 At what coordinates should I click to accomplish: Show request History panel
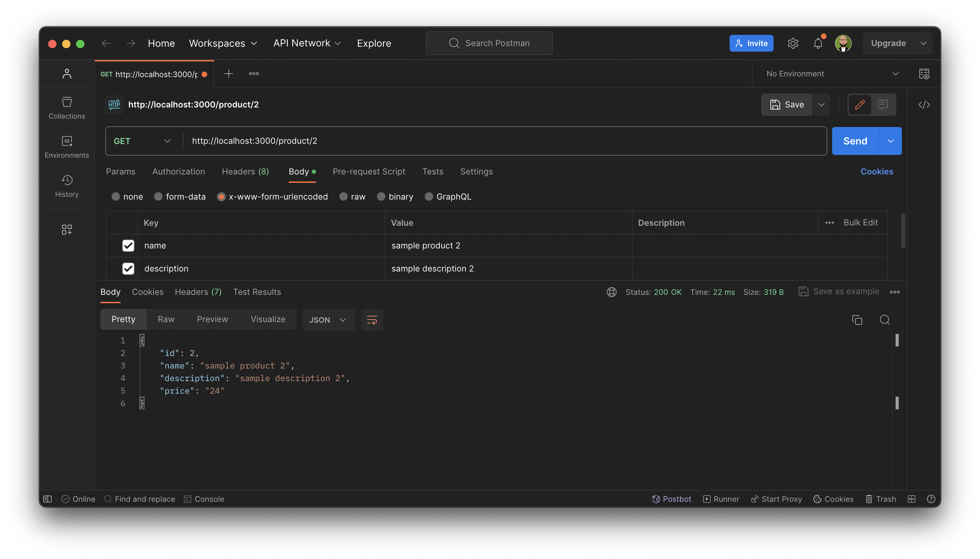click(66, 186)
